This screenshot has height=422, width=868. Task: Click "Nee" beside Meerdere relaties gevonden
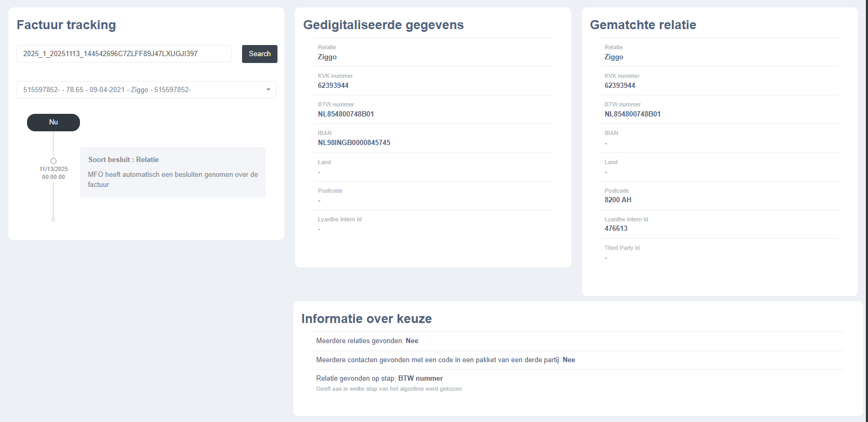pos(412,340)
